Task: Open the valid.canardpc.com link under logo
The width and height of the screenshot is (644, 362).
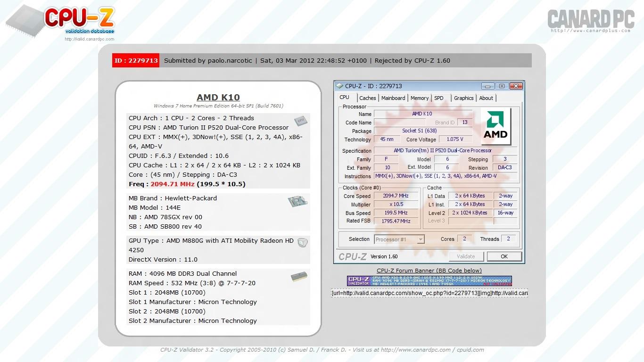Action: 89,39
